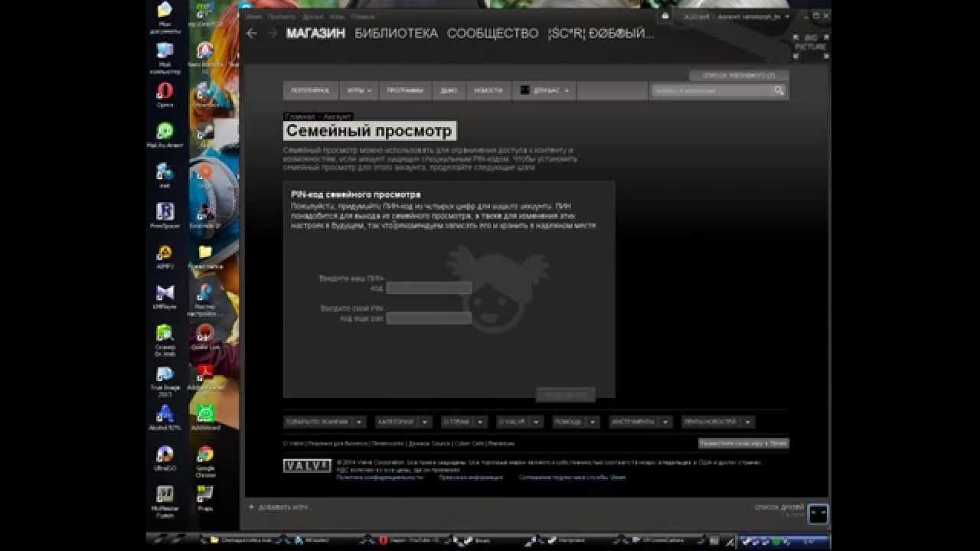980x551 pixels.
Task: Expand the Товары по жанрам footer dropdown
Action: pyautogui.click(x=326, y=422)
